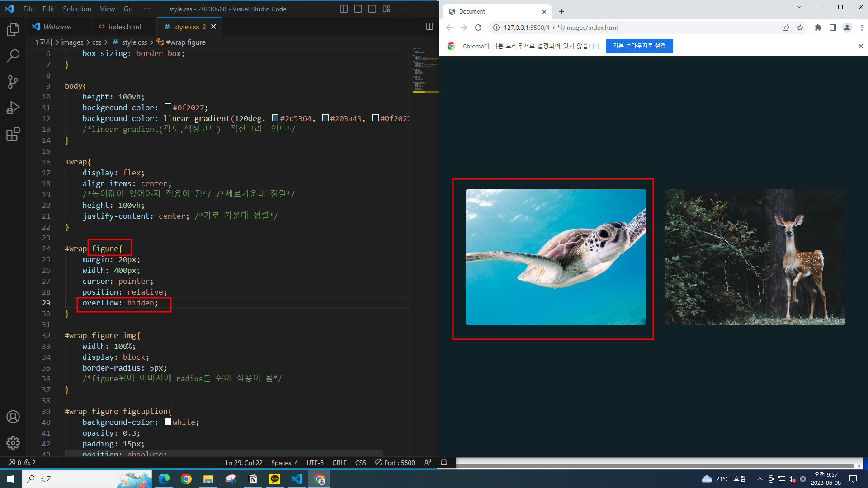Open the Explorer view in activity bar
The width and height of the screenshot is (868, 488).
13,30
